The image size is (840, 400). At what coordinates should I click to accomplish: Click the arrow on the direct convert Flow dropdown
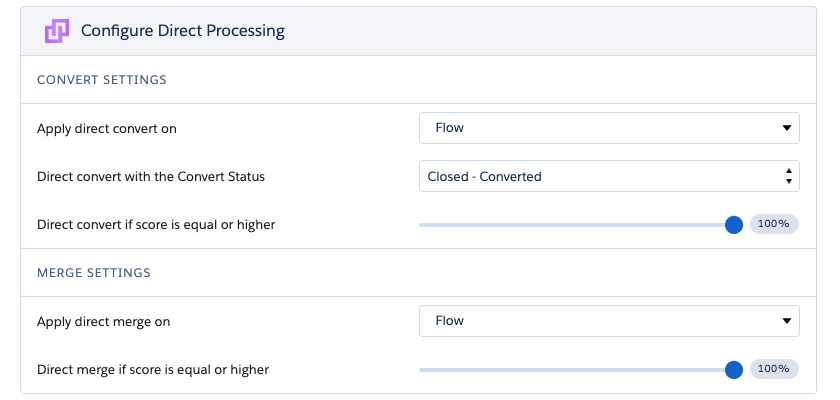786,128
